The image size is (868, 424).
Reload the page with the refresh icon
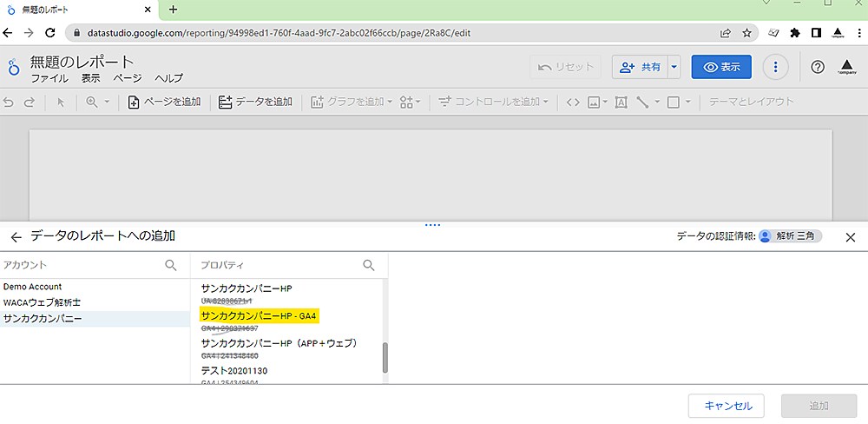pos(49,33)
